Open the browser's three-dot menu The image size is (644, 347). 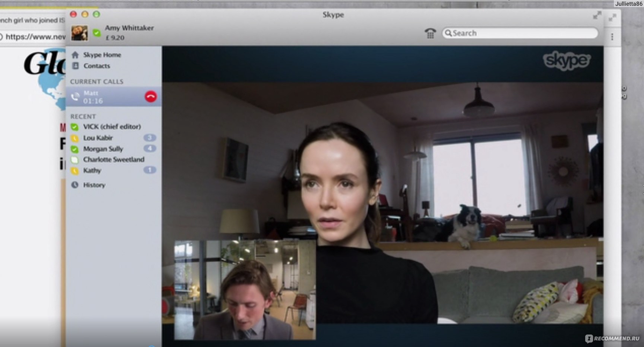pos(612,37)
